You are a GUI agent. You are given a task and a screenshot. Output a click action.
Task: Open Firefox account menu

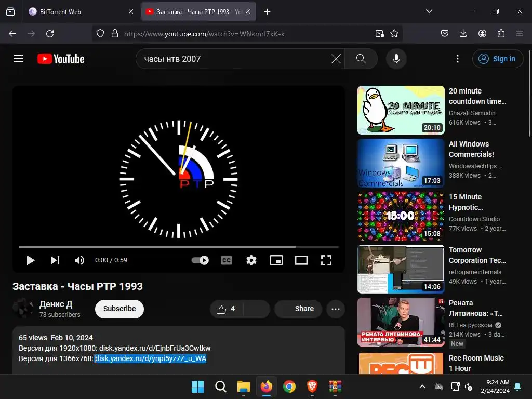click(482, 33)
